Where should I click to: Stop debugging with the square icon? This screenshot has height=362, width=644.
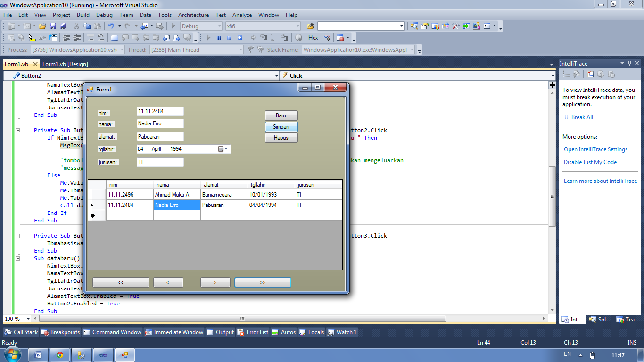point(230,38)
